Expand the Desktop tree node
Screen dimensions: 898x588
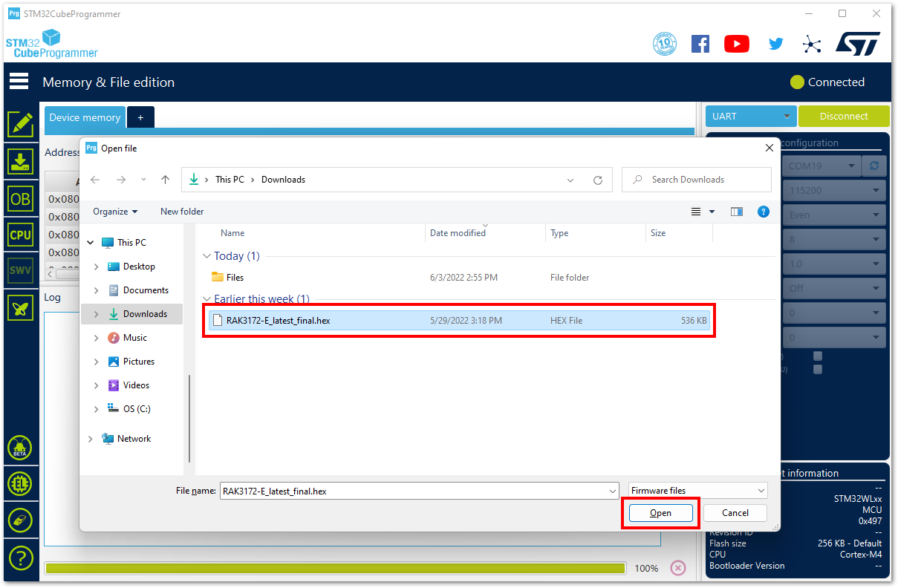coord(97,267)
